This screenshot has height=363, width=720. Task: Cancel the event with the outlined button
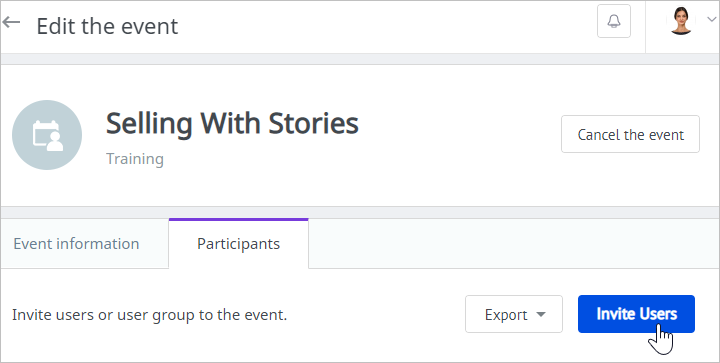[x=630, y=134]
